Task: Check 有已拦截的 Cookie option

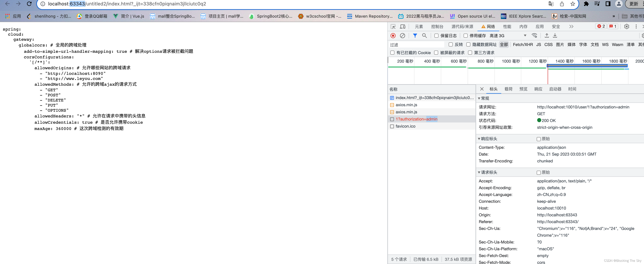Action: click(393, 53)
